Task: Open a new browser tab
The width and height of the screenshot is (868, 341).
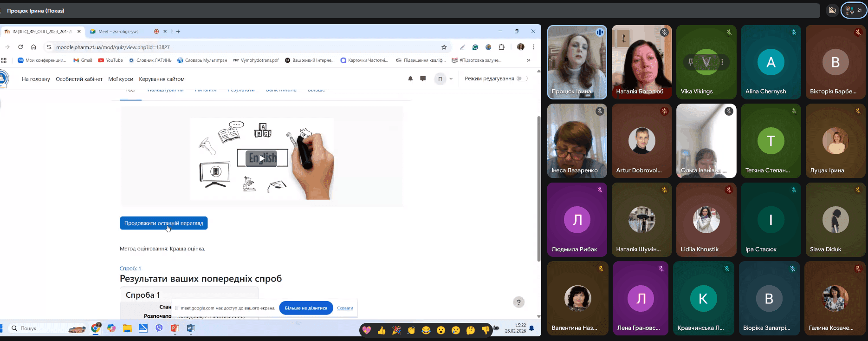Action: tap(178, 32)
